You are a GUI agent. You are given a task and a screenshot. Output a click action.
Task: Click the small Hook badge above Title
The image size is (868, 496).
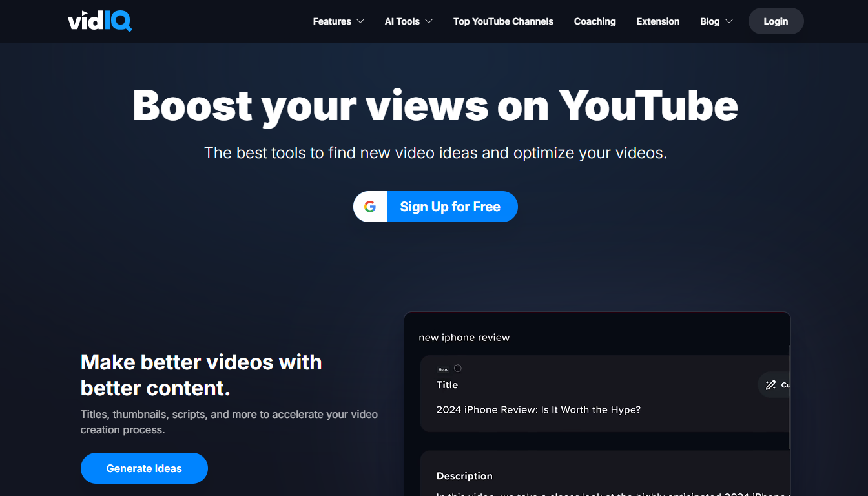pyautogui.click(x=443, y=369)
